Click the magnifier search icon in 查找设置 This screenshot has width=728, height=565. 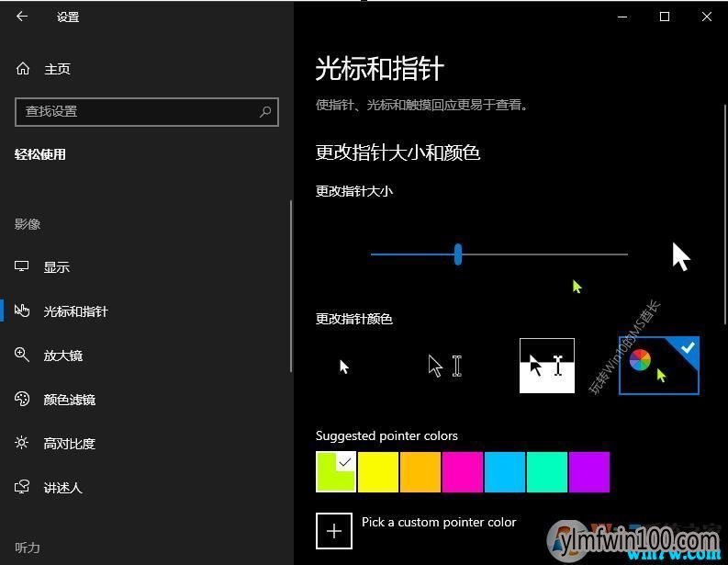coord(265,111)
